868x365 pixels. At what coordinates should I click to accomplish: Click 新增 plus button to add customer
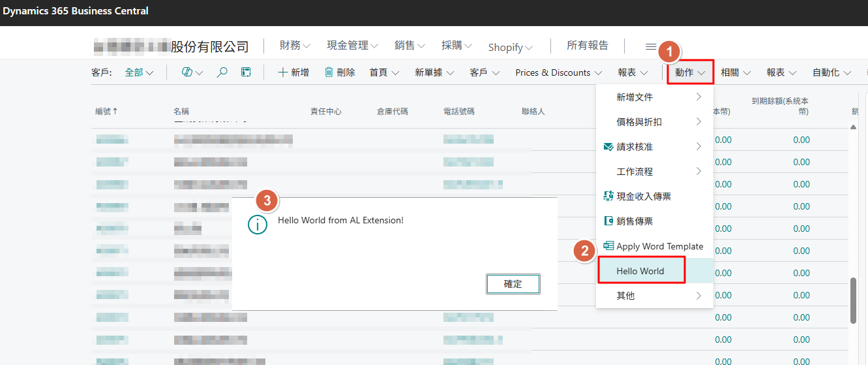[293, 72]
